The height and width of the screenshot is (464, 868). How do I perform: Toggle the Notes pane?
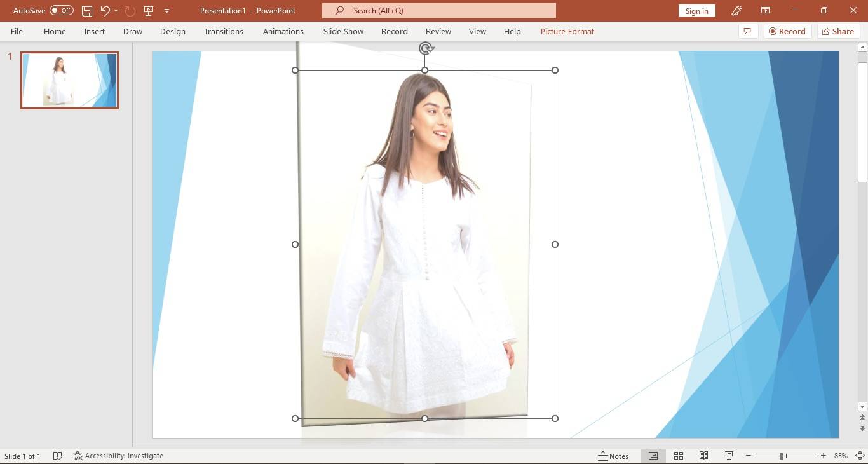614,456
